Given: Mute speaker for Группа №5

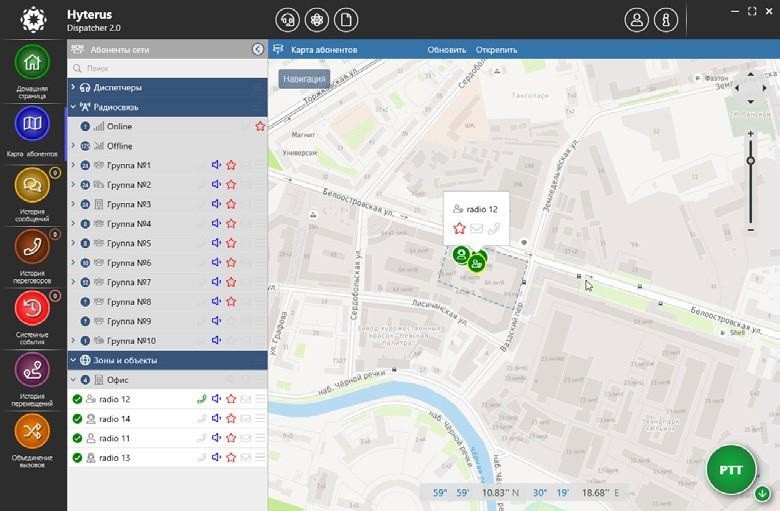Looking at the screenshot, I should click(216, 243).
